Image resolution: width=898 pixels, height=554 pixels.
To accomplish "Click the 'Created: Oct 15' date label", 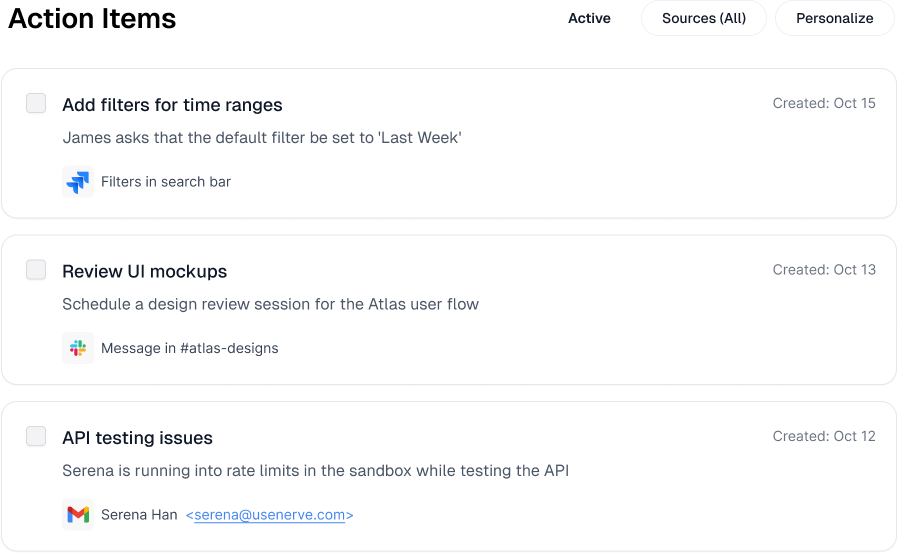I will coord(824,103).
